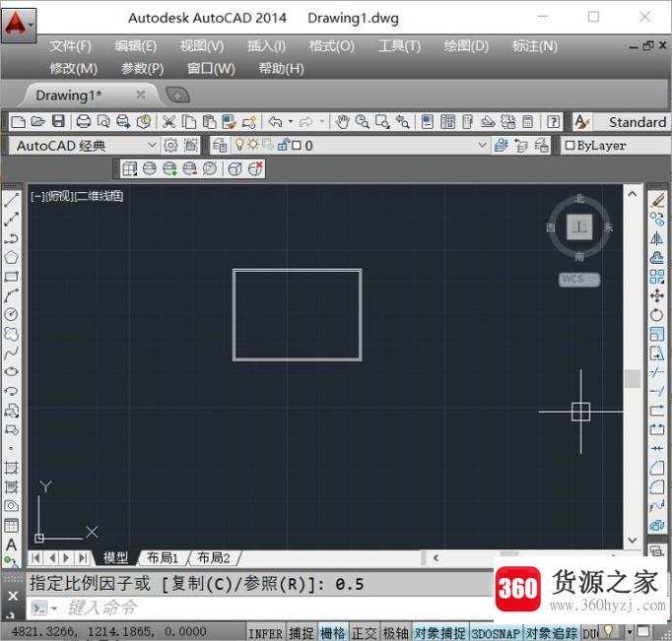Click the Mirror modify tool

click(657, 238)
